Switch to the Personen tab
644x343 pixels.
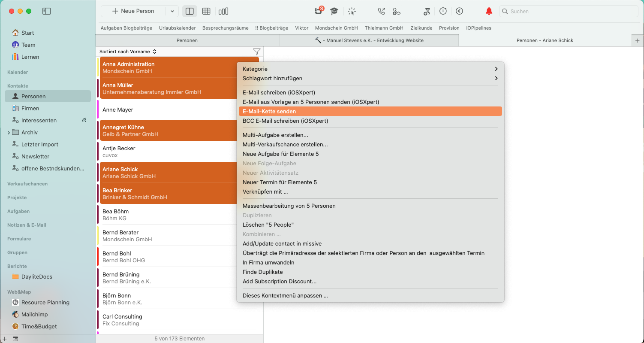(187, 40)
